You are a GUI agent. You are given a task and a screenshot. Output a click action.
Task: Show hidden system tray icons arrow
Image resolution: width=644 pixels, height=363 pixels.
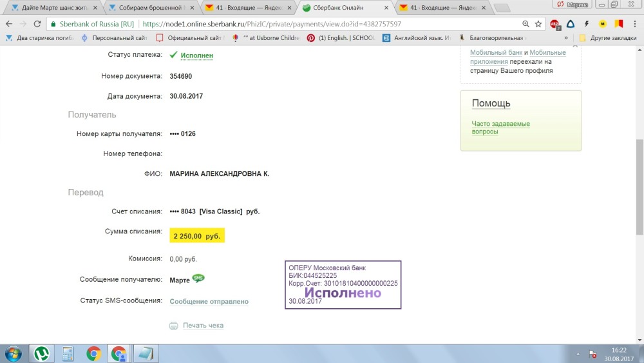coord(578,354)
